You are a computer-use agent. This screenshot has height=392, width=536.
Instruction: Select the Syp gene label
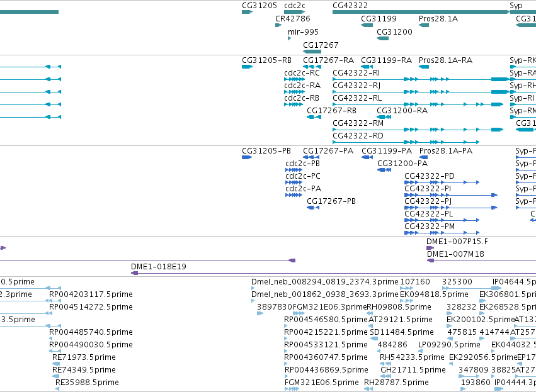516,6
